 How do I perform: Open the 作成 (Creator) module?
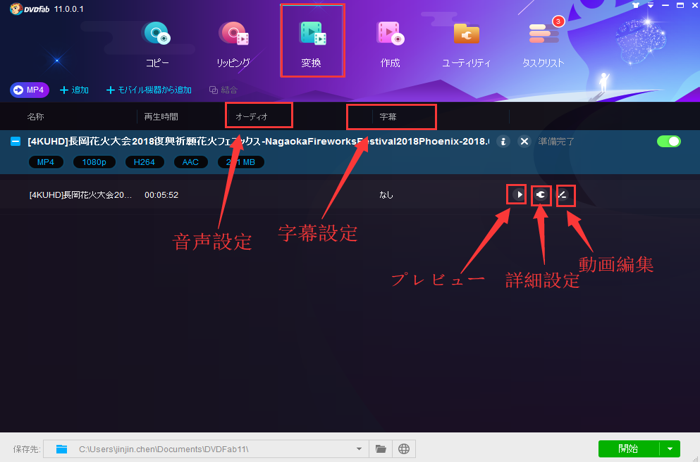click(390, 44)
